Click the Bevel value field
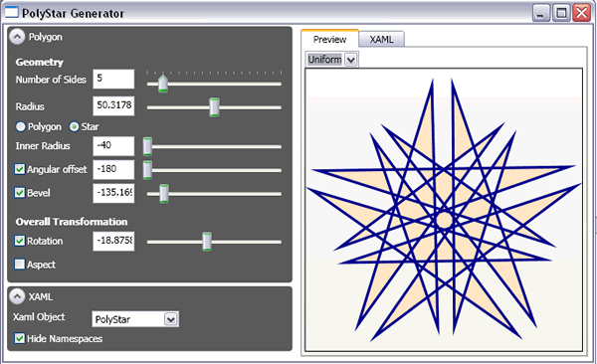Image resolution: width=597 pixels, height=364 pixels. click(113, 193)
